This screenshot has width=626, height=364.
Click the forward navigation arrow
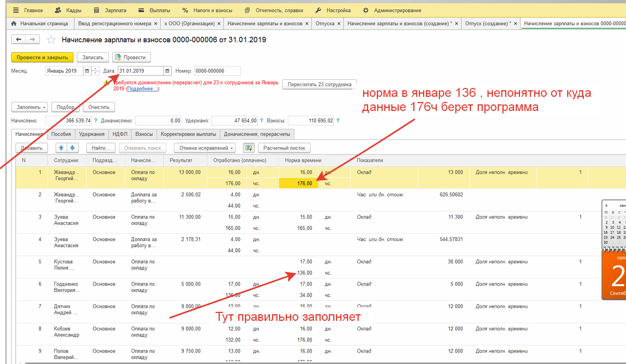[33, 39]
